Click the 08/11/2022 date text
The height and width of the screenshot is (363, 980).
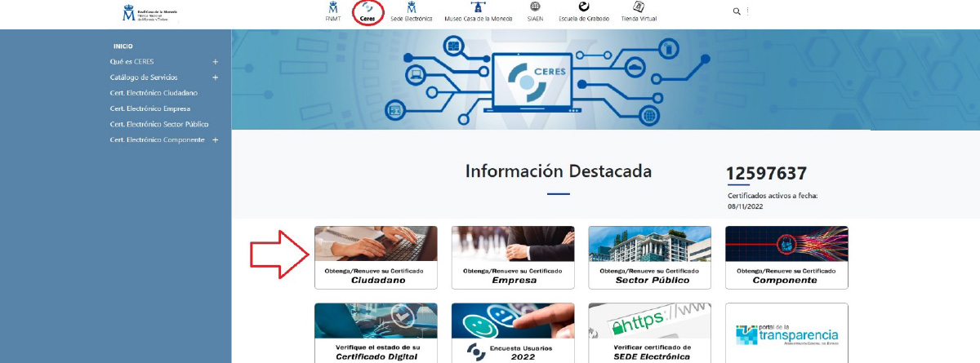744,207
